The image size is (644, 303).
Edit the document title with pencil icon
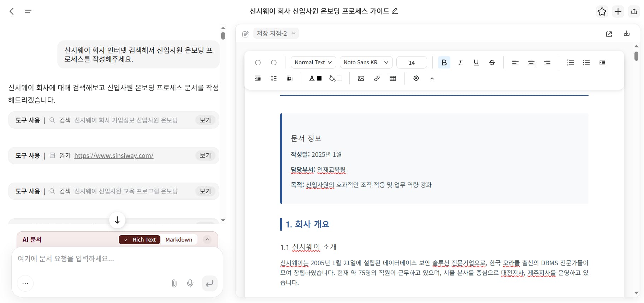point(395,11)
